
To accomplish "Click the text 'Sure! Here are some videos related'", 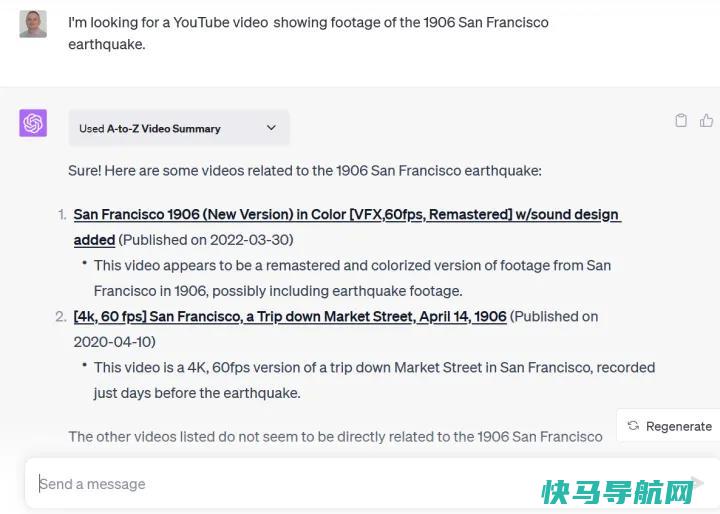I will click(304, 171).
